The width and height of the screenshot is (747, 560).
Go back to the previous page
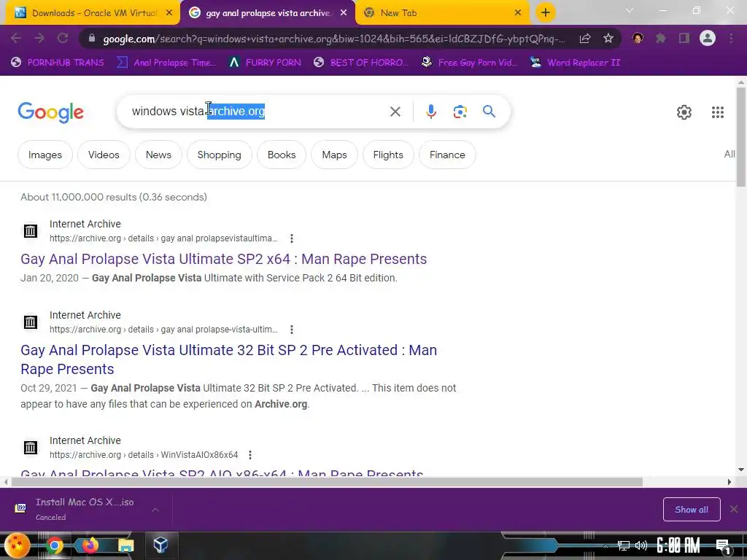(x=16, y=38)
